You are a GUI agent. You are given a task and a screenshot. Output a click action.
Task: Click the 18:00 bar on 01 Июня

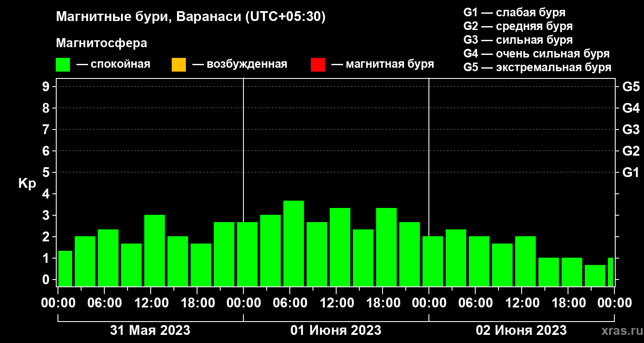[x=386, y=247]
